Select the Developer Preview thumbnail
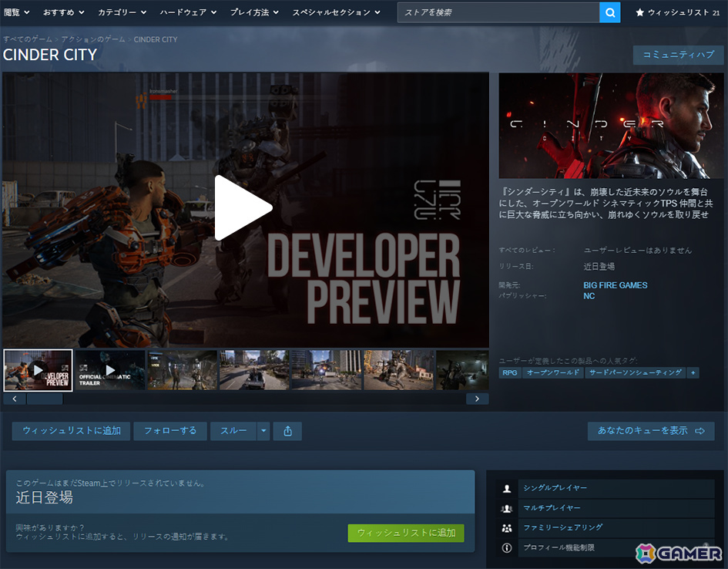Viewport: 728px width, 569px height. [x=38, y=370]
